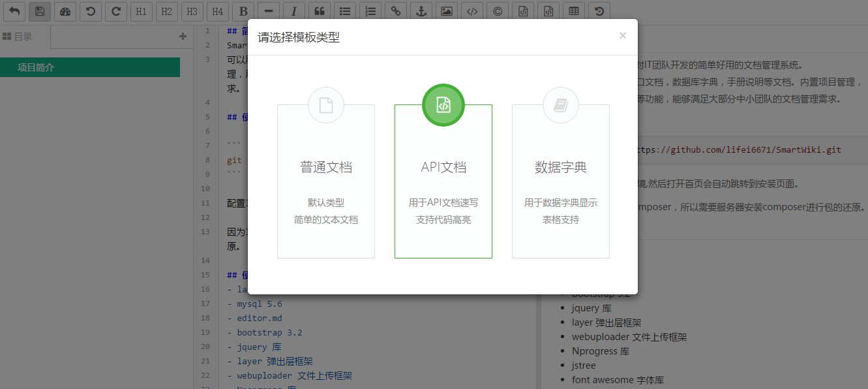Click preview item 'Nprogress 库'
The width and height of the screenshot is (868, 389).
(x=601, y=351)
